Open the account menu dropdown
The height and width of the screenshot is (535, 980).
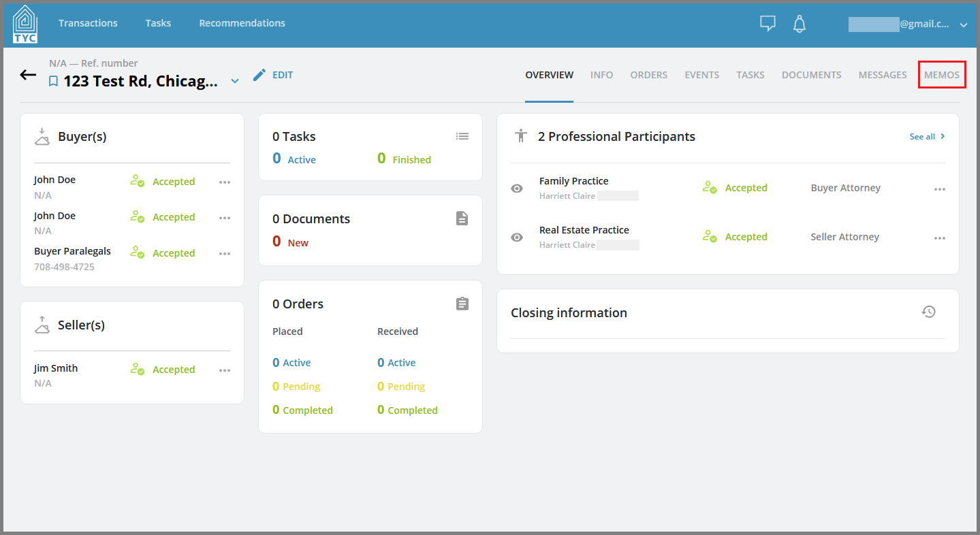(x=964, y=24)
